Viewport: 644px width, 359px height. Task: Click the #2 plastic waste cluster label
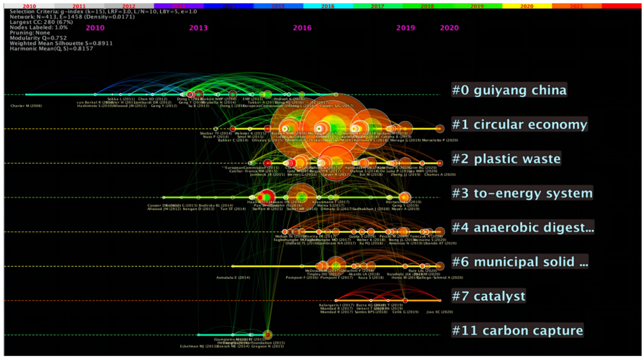[x=506, y=159]
